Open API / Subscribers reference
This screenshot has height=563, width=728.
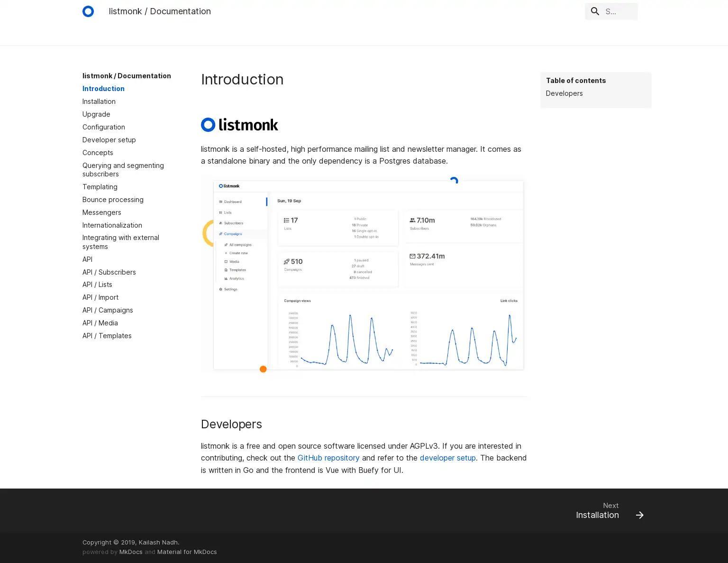pyautogui.click(x=109, y=272)
